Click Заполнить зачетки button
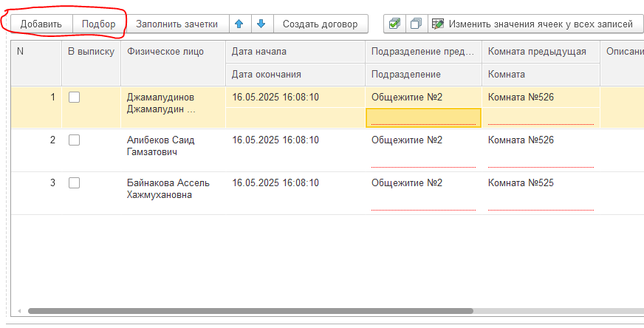The width and height of the screenshot is (644, 328). (177, 24)
